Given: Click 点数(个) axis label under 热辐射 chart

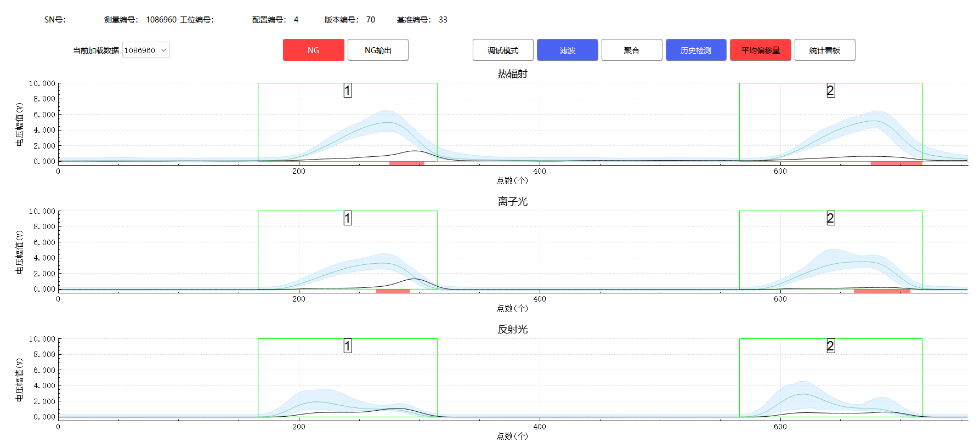Looking at the screenshot, I should (512, 180).
